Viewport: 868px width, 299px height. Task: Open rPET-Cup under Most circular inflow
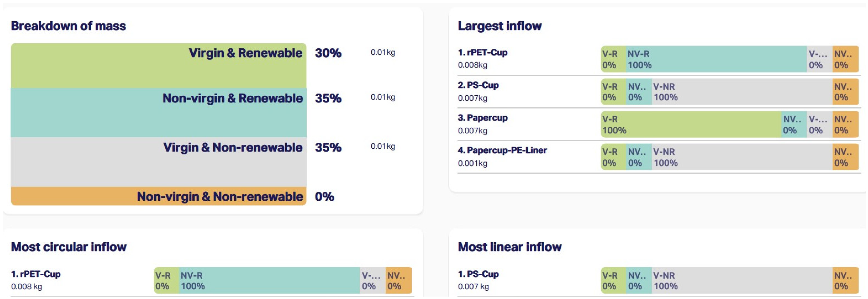pyautogui.click(x=36, y=274)
